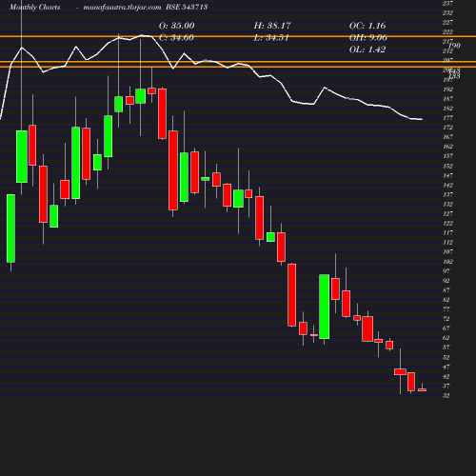Image resolution: width=476 pixels, height=476 pixels.
Task: Click the 192 price axis label
Action: 447,89
